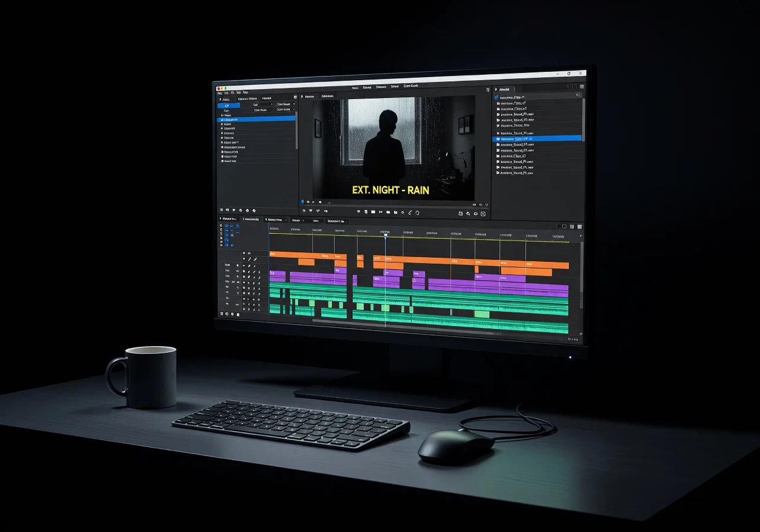The width and height of the screenshot is (760, 532).
Task: Click the playhead marker on the timeline ruler
Action: click(385, 235)
